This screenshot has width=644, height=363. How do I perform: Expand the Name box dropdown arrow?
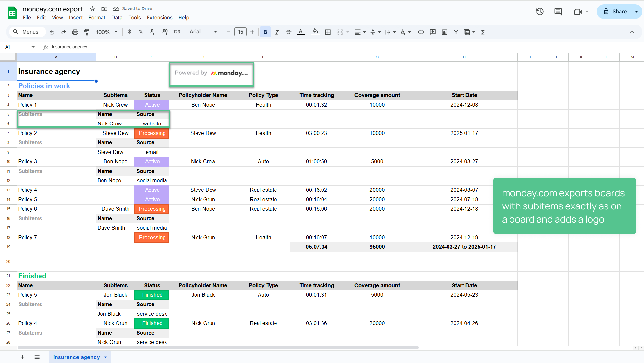pos(33,47)
